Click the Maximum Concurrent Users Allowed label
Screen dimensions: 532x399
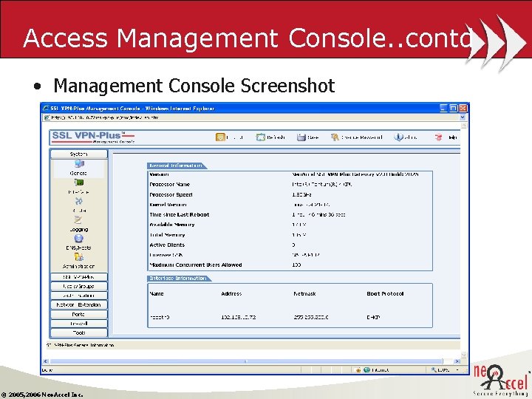196,265
